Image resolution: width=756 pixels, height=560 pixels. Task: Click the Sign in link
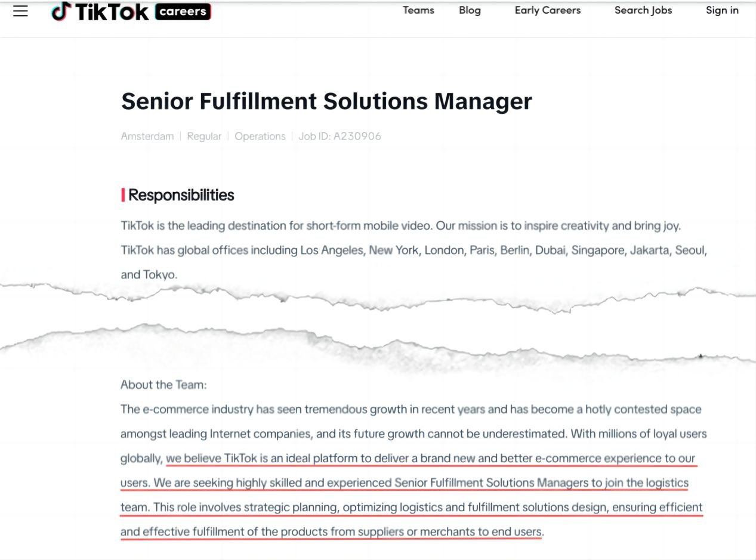coord(722,10)
